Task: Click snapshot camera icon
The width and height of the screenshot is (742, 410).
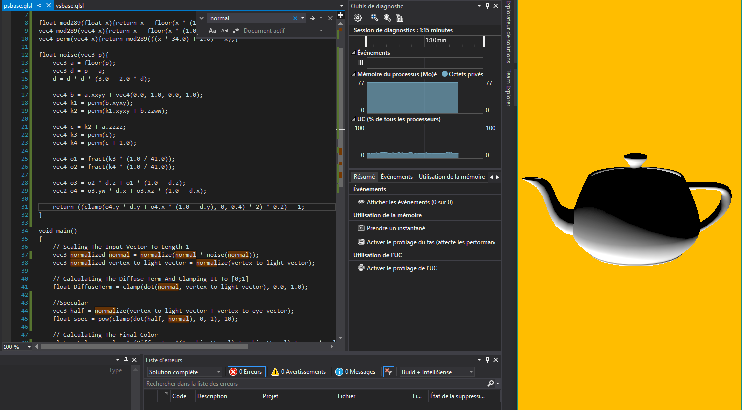Action: [x=361, y=228]
